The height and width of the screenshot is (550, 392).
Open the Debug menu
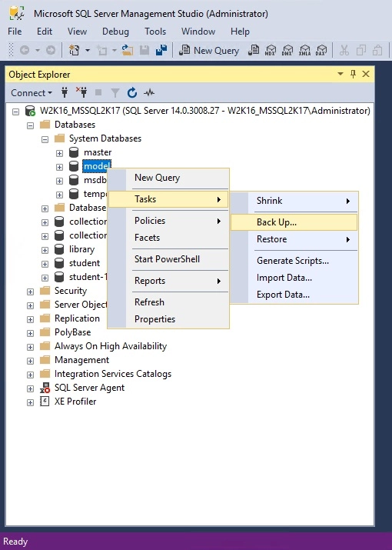[x=115, y=32]
